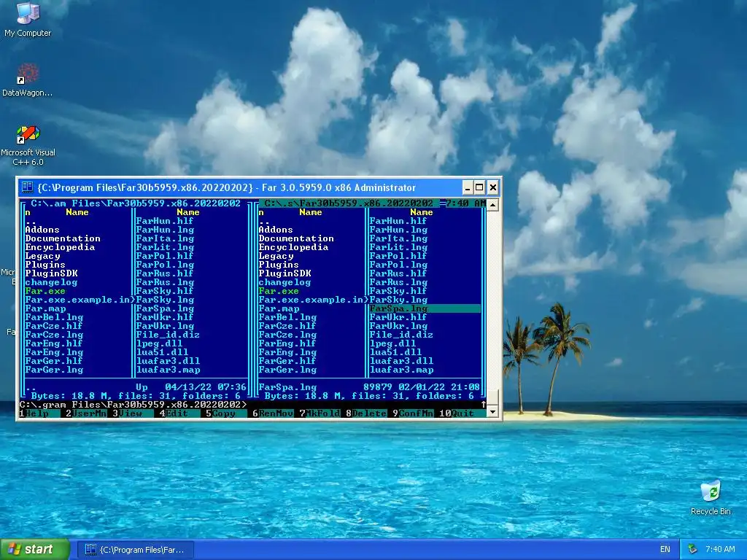Click the 8 Delete function key

tap(366, 413)
